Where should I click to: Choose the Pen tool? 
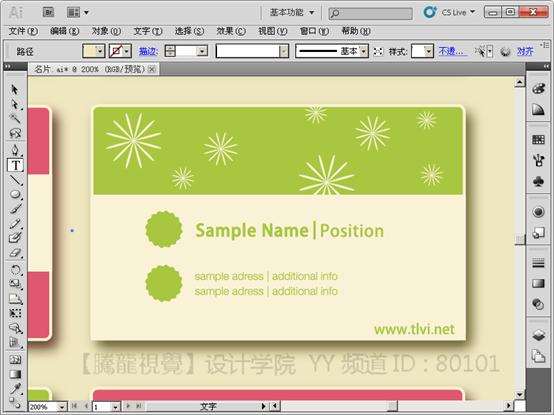click(x=15, y=150)
